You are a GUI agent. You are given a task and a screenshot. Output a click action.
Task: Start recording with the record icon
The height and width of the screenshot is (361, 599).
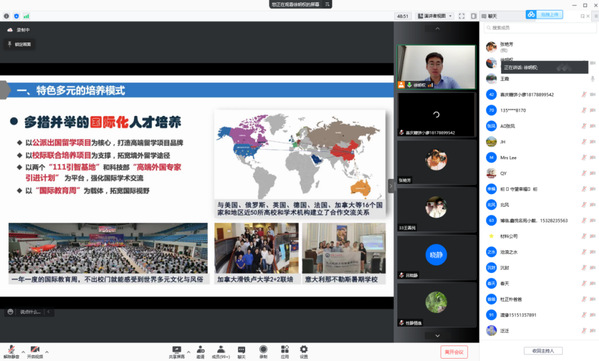click(263, 352)
